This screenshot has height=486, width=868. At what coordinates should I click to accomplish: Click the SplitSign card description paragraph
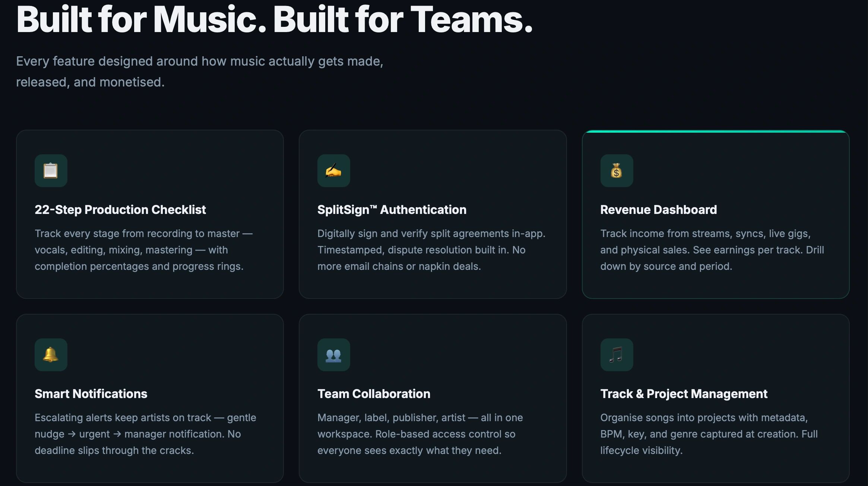pyautogui.click(x=431, y=250)
